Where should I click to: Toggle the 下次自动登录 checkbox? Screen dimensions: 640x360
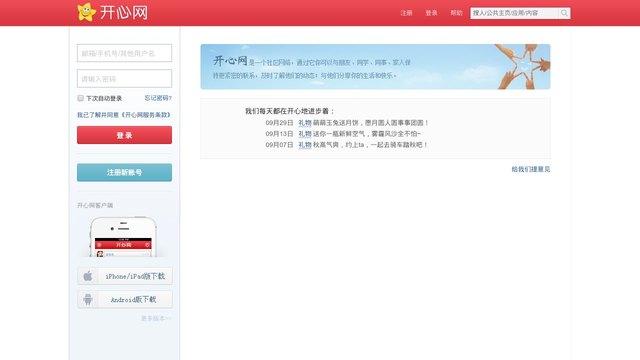[80, 98]
